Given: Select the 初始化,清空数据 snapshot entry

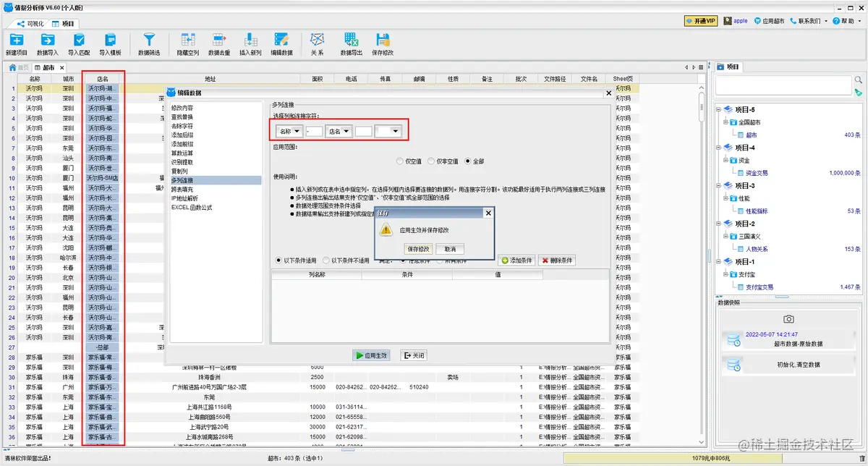Looking at the screenshot, I should (x=788, y=365).
